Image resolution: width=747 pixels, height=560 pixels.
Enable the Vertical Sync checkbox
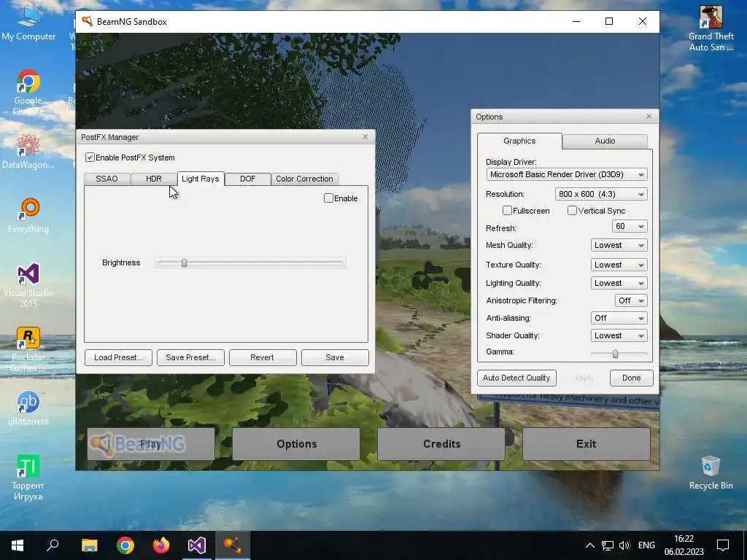coord(572,211)
